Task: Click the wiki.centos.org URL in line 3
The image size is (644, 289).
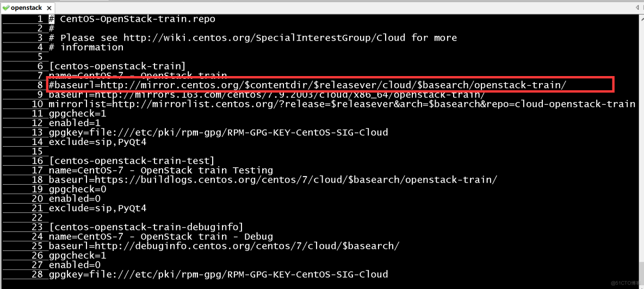Action: pyautogui.click(x=264, y=37)
